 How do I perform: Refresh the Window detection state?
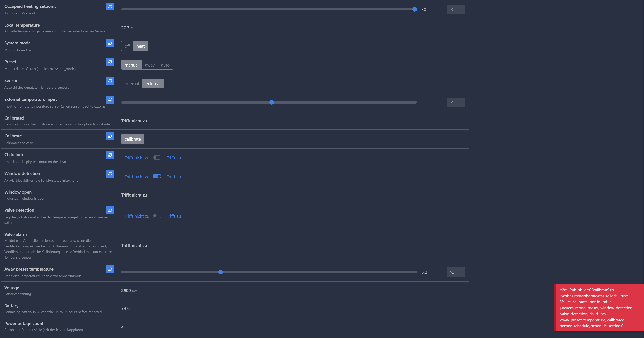(x=110, y=173)
